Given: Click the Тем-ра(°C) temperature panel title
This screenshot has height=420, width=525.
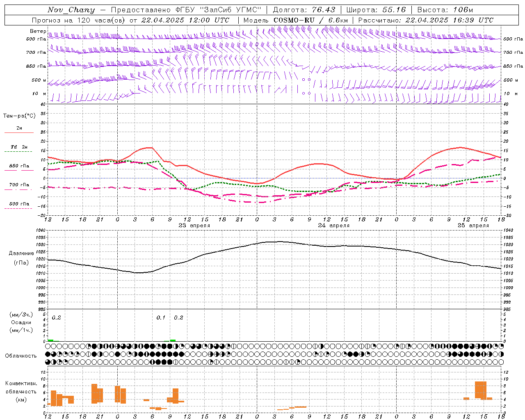Looking at the screenshot, I should [19, 116].
